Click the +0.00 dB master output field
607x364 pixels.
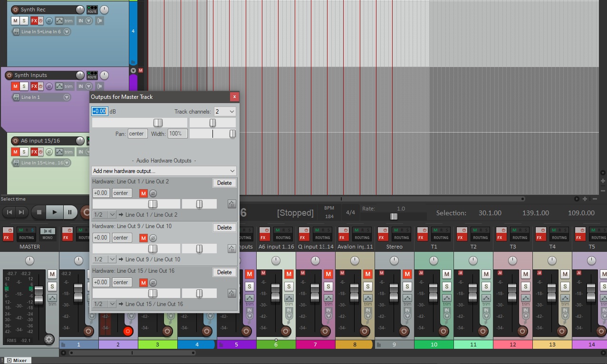(x=100, y=111)
